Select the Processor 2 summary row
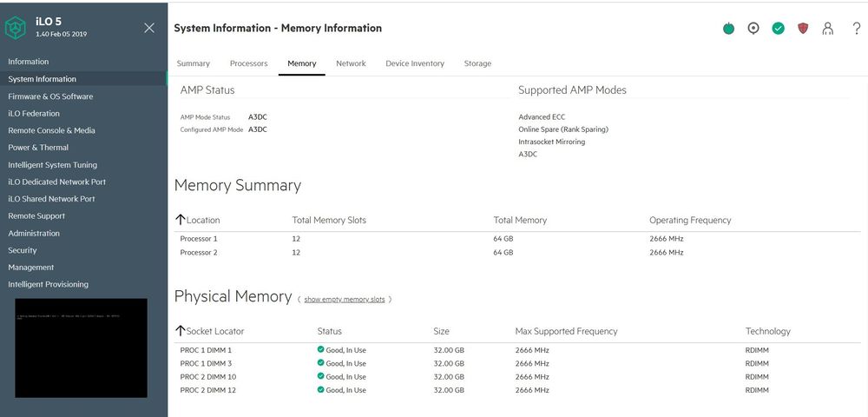This screenshot has width=868, height=417. point(517,252)
